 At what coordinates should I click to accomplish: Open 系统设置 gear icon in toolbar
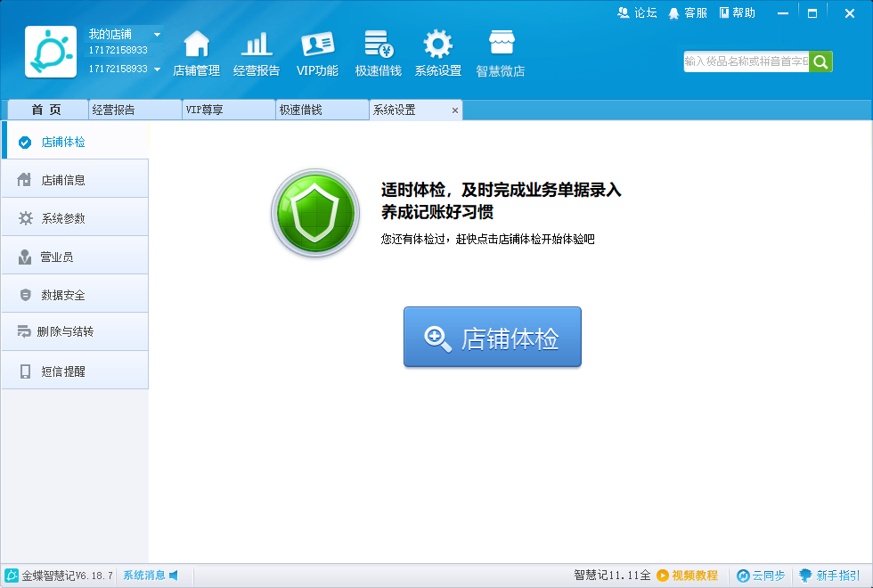click(438, 44)
